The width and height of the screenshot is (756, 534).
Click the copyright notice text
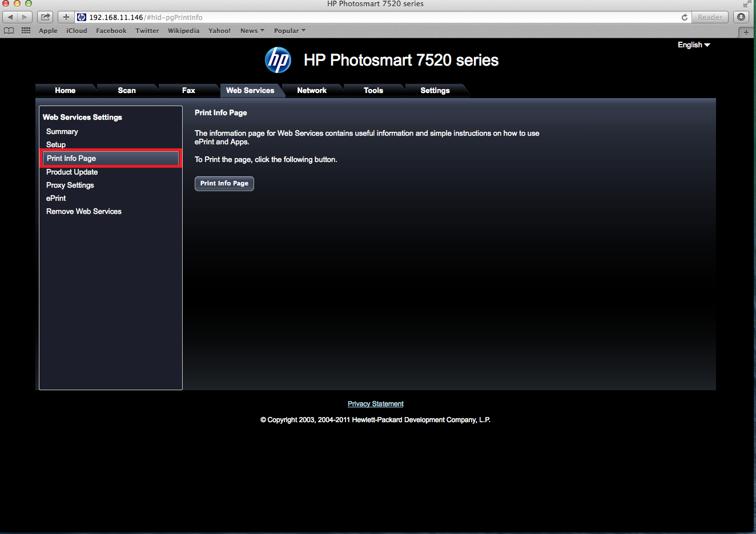point(376,420)
